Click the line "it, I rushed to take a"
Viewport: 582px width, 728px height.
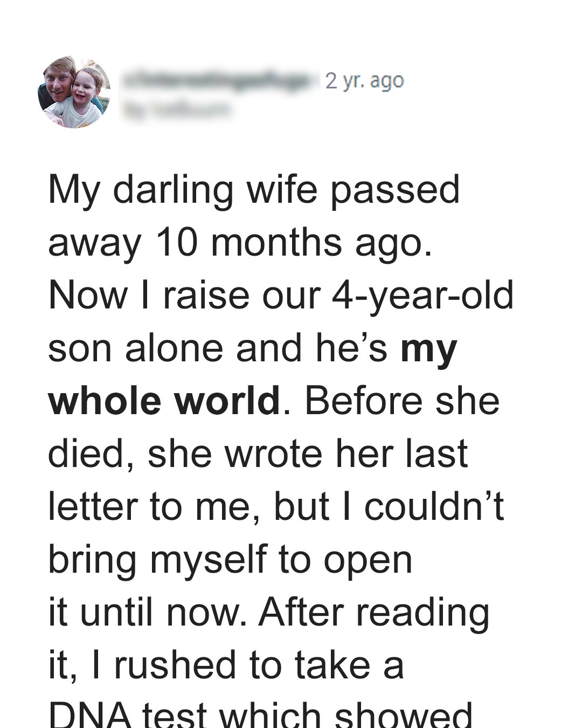[x=226, y=665]
